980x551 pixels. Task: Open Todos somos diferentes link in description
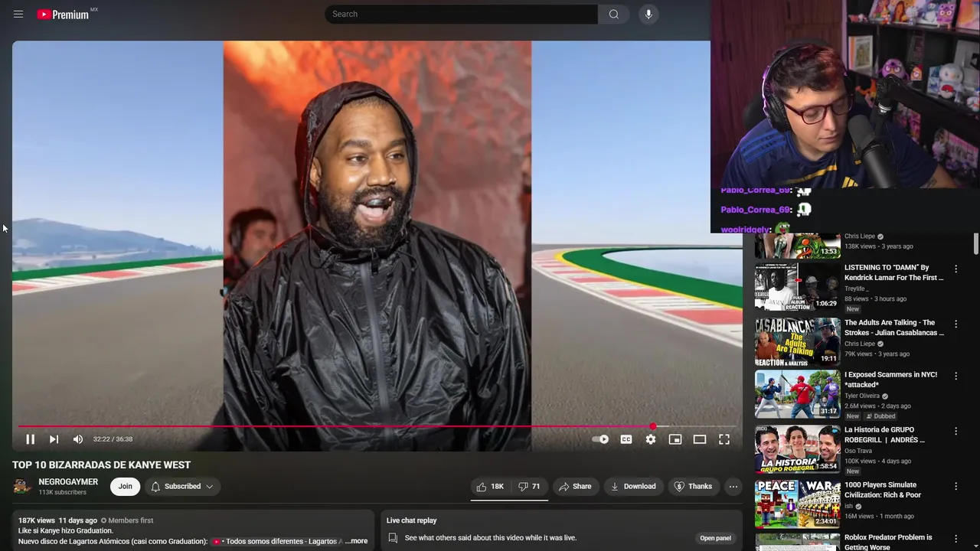277,541
